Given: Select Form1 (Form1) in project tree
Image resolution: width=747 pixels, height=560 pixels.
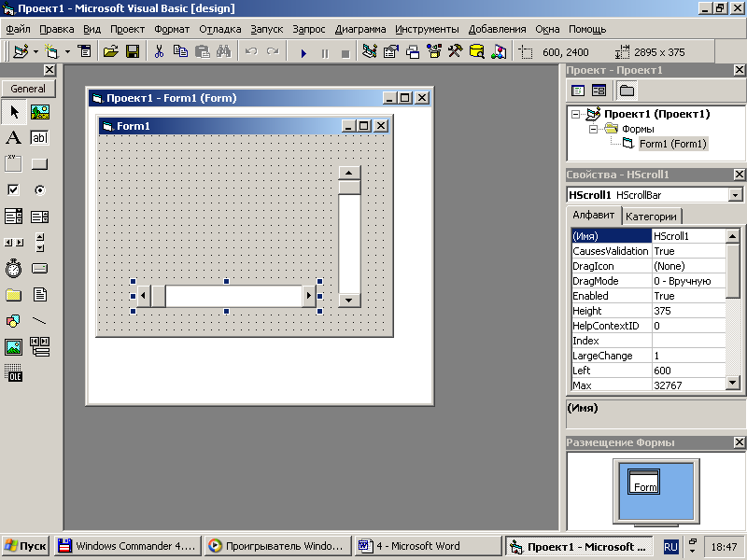Looking at the screenshot, I should point(672,144).
